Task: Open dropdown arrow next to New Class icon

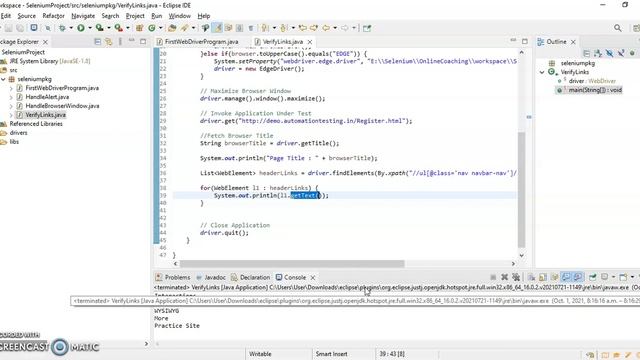Action: 161,28
